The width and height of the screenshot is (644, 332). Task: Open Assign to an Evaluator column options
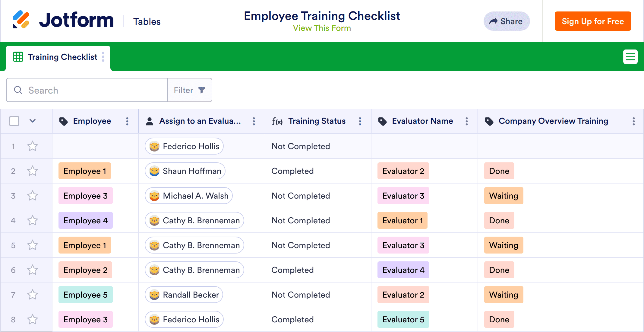click(x=254, y=121)
